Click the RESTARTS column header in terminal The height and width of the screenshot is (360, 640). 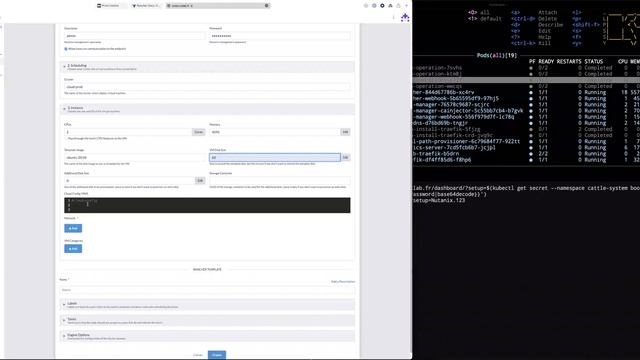coord(569,61)
